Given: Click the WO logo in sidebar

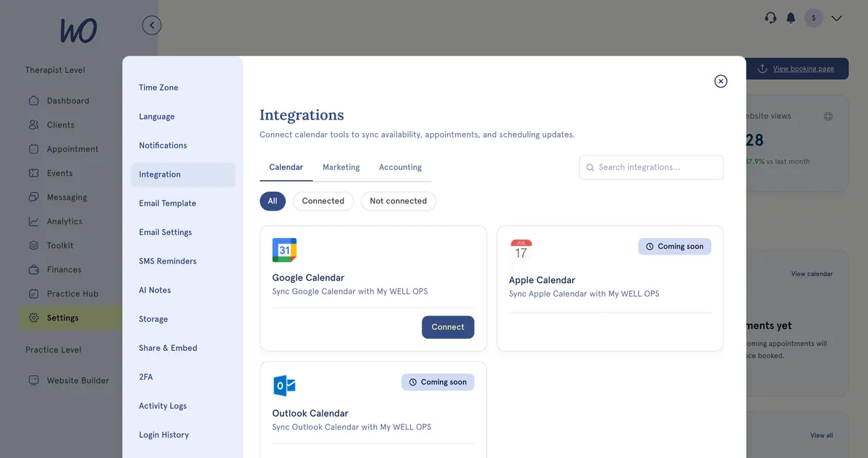Looking at the screenshot, I should [79, 30].
